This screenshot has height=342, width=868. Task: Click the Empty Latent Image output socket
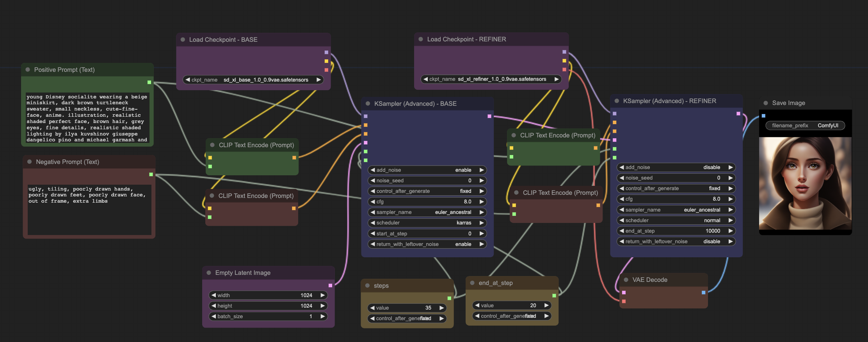pos(330,285)
